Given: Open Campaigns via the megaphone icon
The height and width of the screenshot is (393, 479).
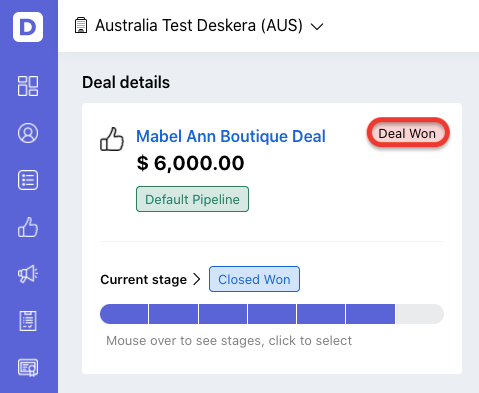Looking at the screenshot, I should point(28,274).
